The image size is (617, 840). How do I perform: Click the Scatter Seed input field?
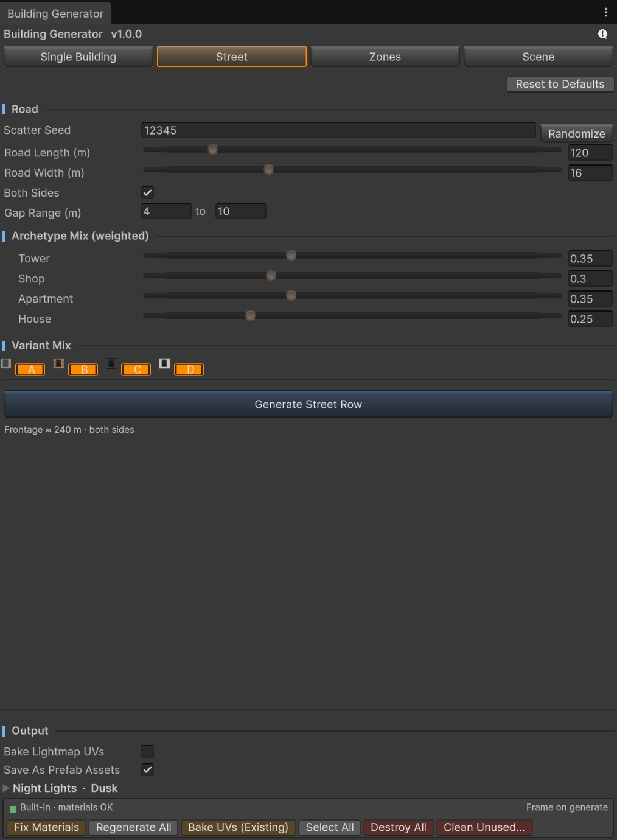tap(338, 130)
